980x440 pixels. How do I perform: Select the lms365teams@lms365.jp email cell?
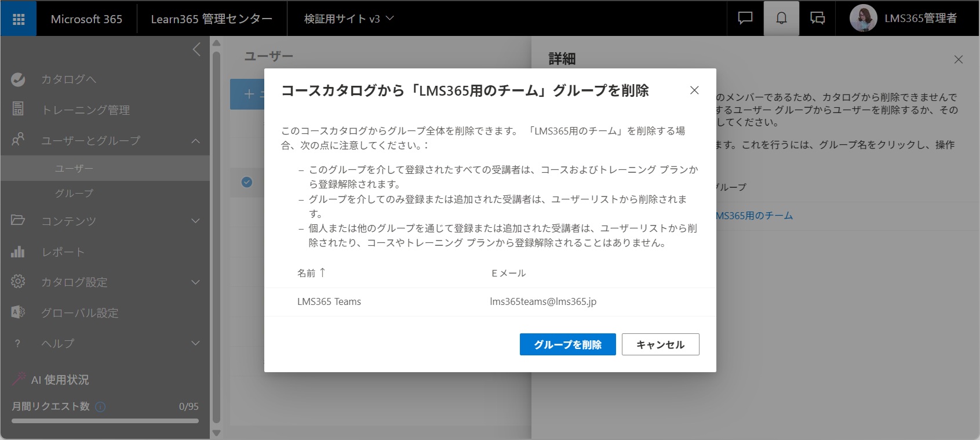tap(543, 301)
